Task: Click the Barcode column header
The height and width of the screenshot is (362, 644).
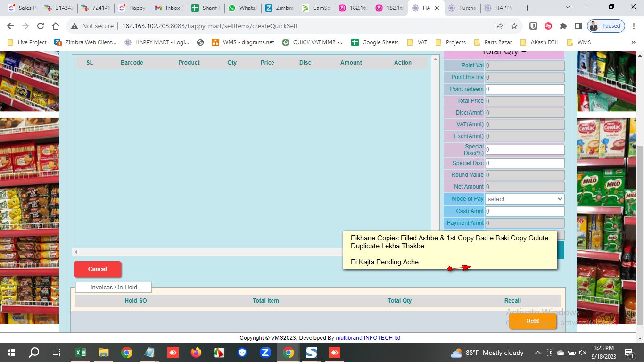Action: [x=132, y=63]
